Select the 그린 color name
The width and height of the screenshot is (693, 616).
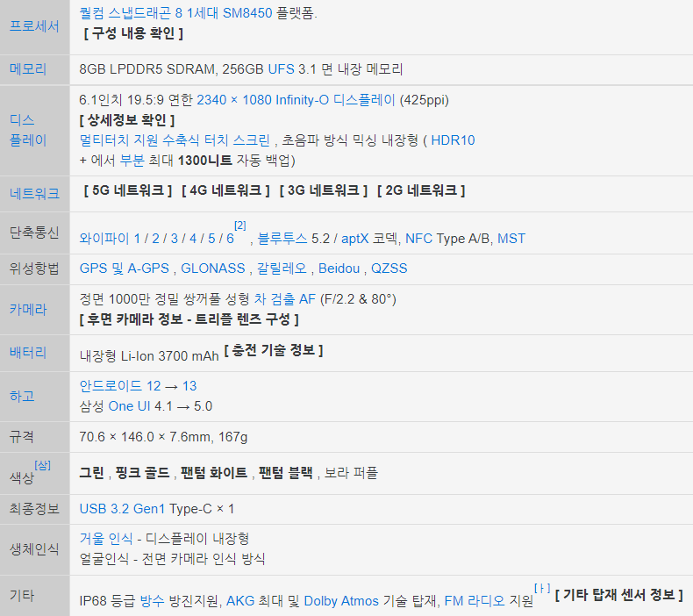pyautogui.click(x=91, y=473)
